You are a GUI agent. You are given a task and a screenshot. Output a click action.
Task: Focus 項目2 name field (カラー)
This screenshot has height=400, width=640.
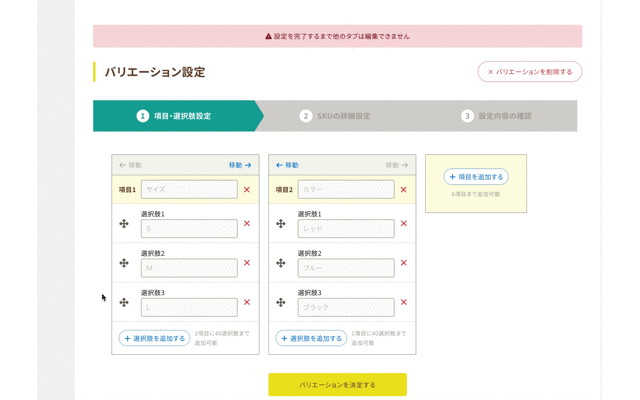pyautogui.click(x=346, y=189)
